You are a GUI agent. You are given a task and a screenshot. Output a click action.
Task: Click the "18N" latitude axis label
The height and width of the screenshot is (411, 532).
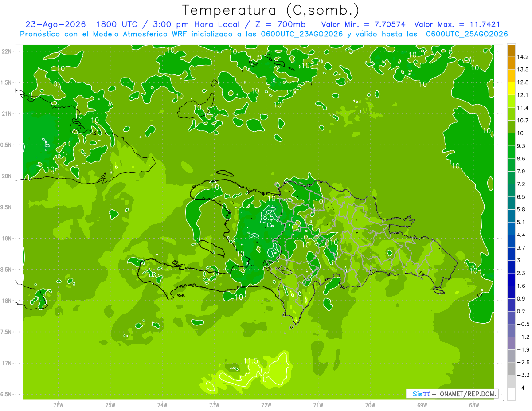(7, 301)
